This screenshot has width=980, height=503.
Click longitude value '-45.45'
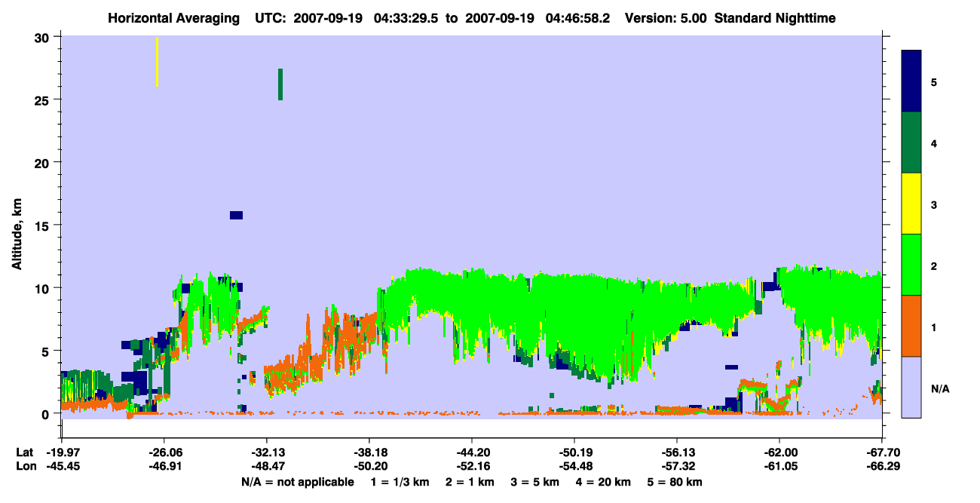[x=62, y=467]
